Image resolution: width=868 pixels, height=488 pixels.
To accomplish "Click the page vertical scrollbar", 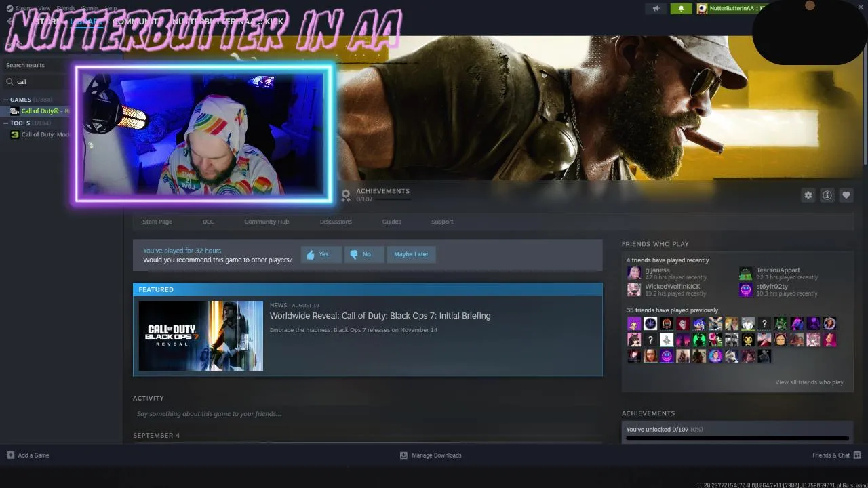I will tap(865, 102).
